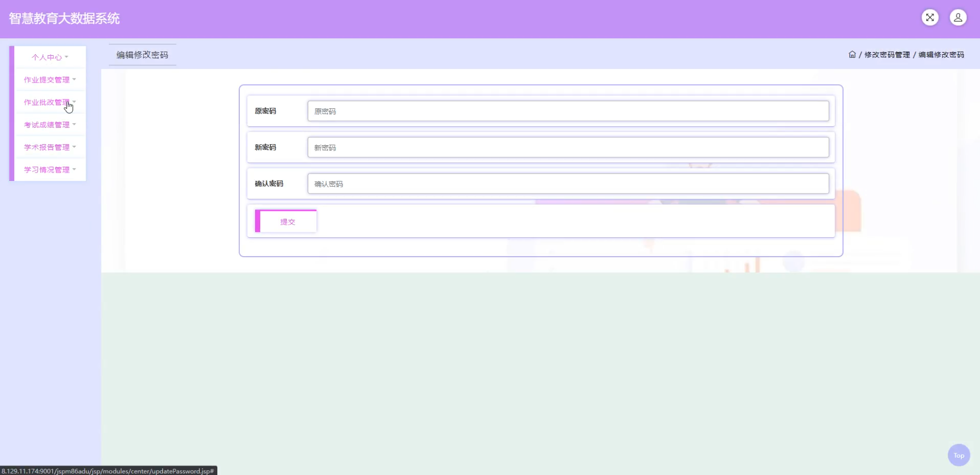This screenshot has height=475, width=980.
Task: Click 编辑修改密码 breadcrumb text
Action: 941,55
